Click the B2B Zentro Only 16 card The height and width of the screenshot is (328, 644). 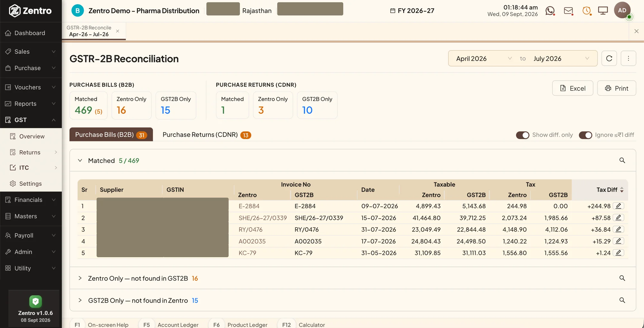(x=131, y=105)
